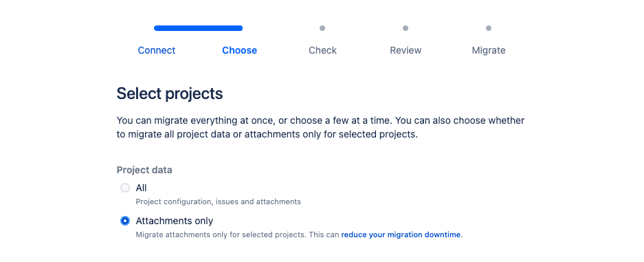Image resolution: width=644 pixels, height=262 pixels.
Task: Open the Review step label
Action: [406, 50]
